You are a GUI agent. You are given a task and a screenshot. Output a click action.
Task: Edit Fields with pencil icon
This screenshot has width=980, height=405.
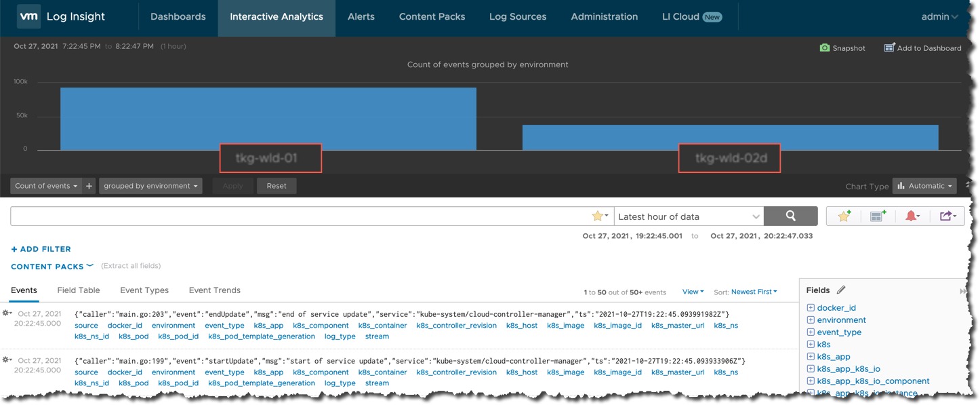841,290
